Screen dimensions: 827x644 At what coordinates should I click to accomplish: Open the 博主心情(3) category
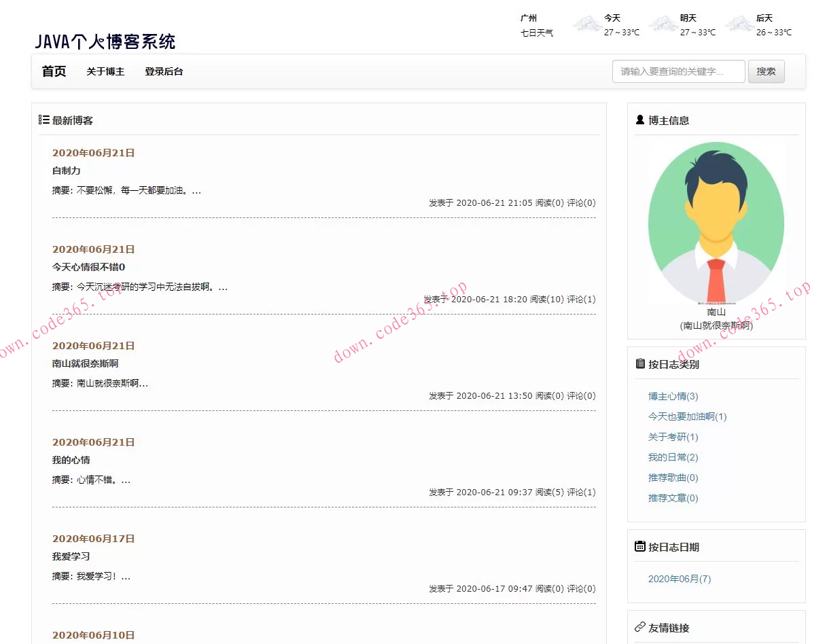pyautogui.click(x=672, y=396)
